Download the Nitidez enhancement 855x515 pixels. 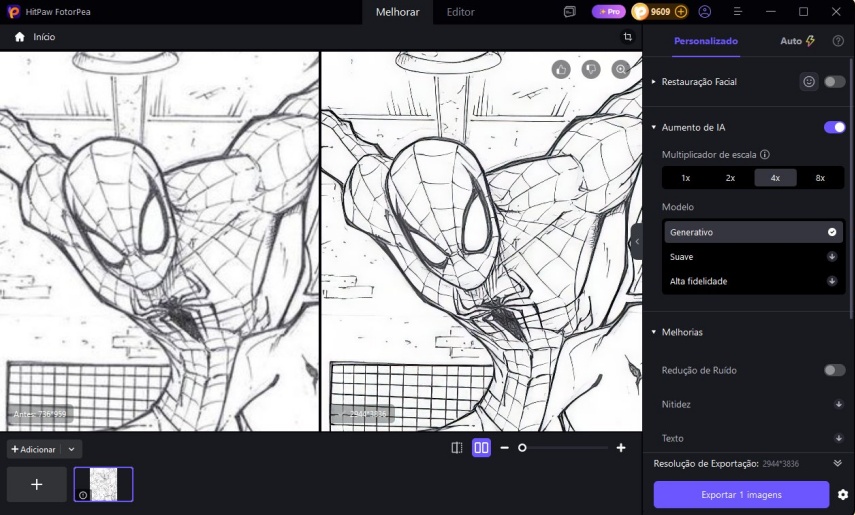point(838,404)
